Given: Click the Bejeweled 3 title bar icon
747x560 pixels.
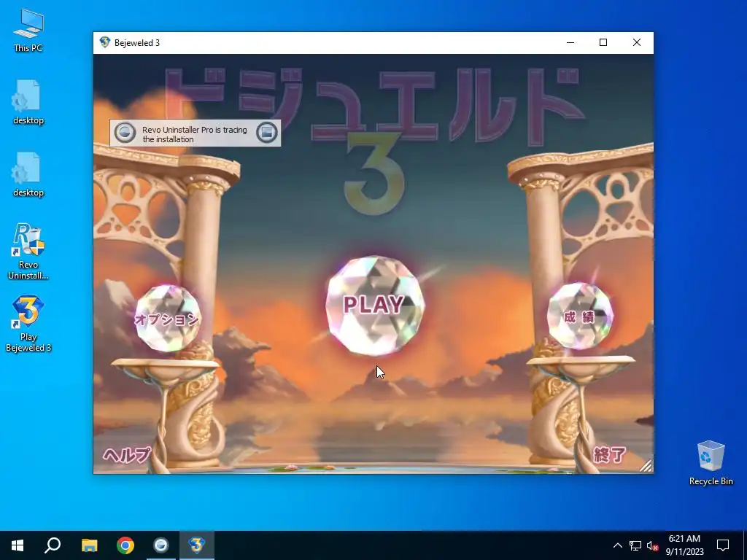Looking at the screenshot, I should [105, 42].
